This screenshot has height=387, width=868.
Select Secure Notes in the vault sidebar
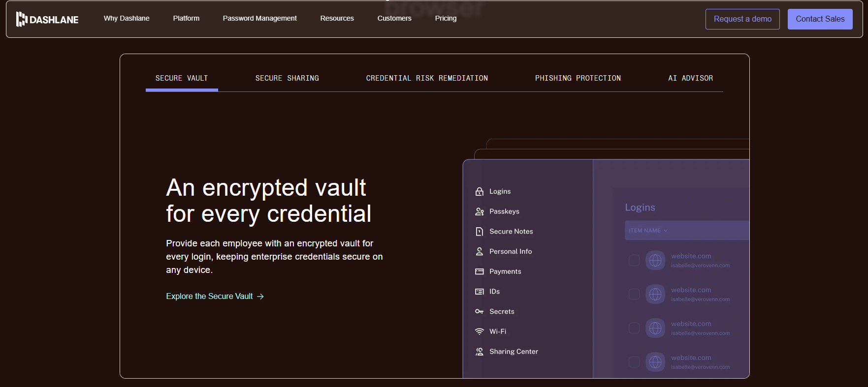[511, 232]
